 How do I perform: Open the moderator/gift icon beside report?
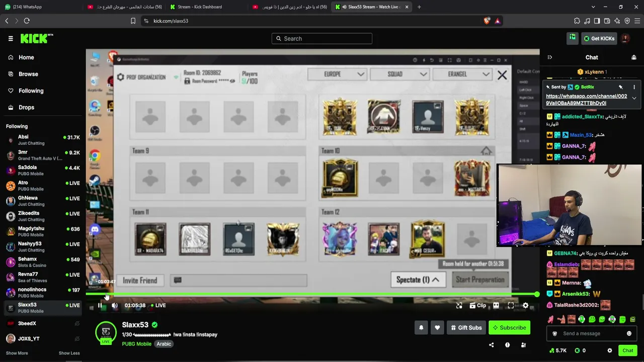523,345
